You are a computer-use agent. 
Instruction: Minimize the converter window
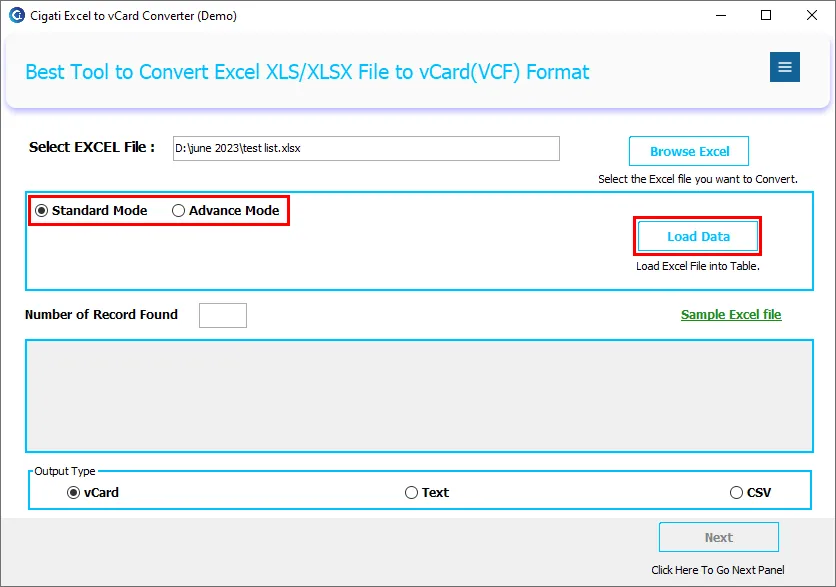coord(721,15)
